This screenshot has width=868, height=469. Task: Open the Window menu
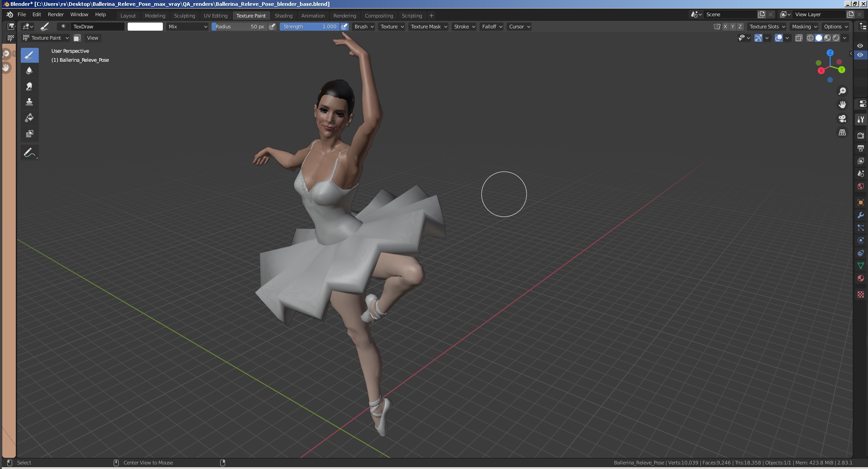tap(79, 14)
